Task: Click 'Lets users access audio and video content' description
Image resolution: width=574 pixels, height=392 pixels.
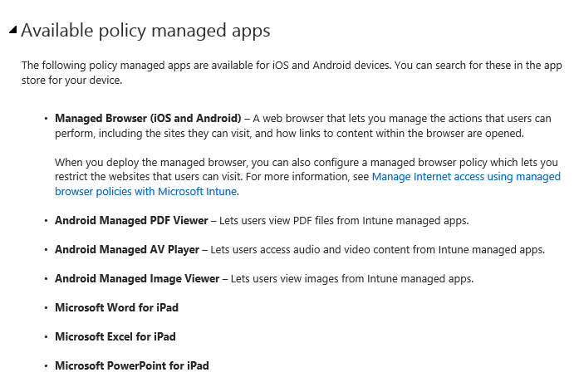Action: [x=377, y=250]
